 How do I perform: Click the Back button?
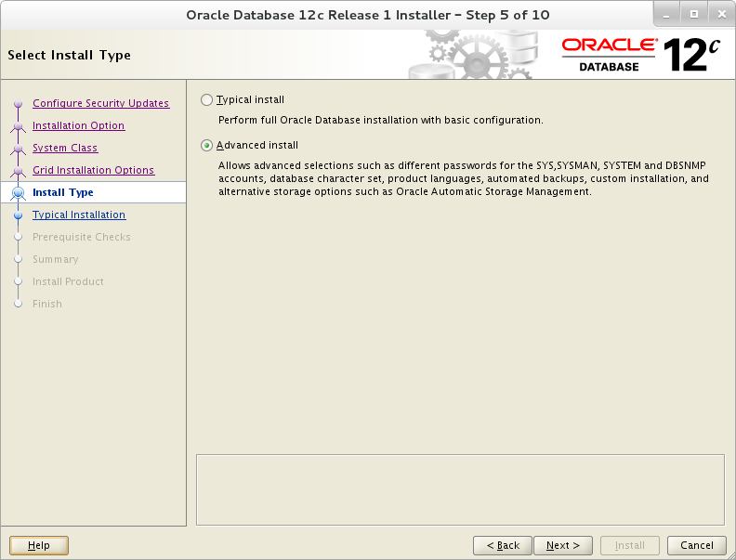click(503, 545)
